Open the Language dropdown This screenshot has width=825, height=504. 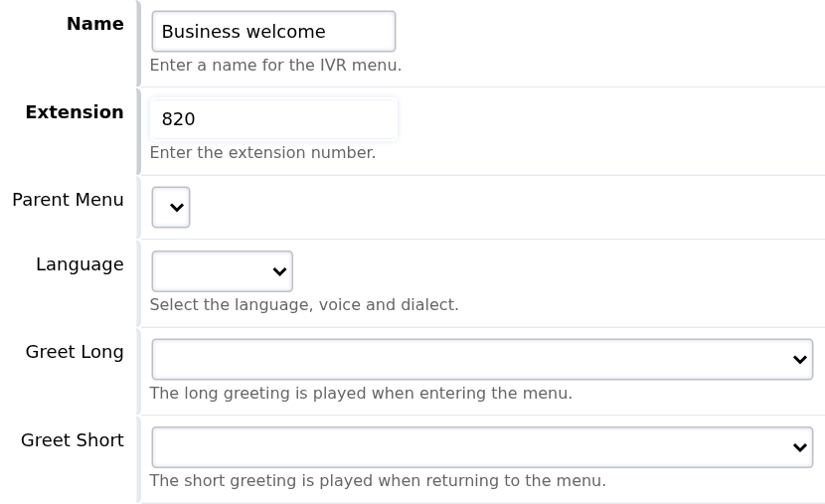222,271
